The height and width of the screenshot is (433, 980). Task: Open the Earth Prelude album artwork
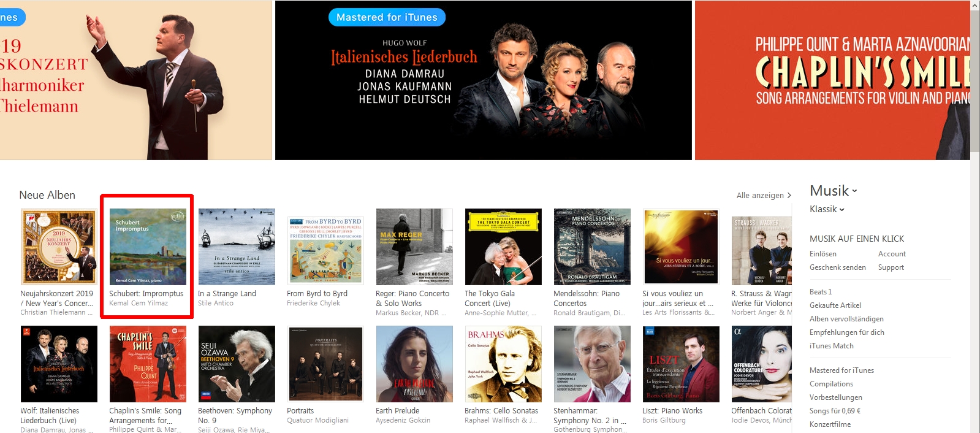pos(414,364)
